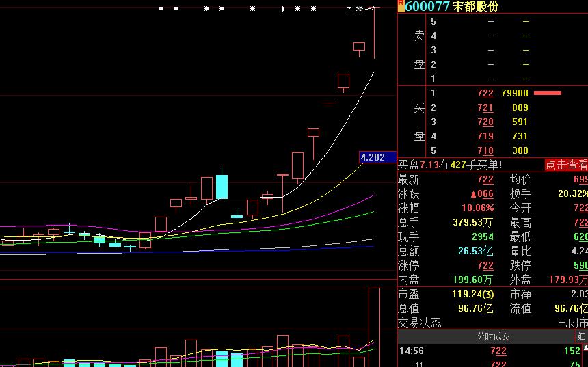This screenshot has height=367, width=588.
Task: Click buy level 5 price 718
Action: pyautogui.click(x=485, y=150)
